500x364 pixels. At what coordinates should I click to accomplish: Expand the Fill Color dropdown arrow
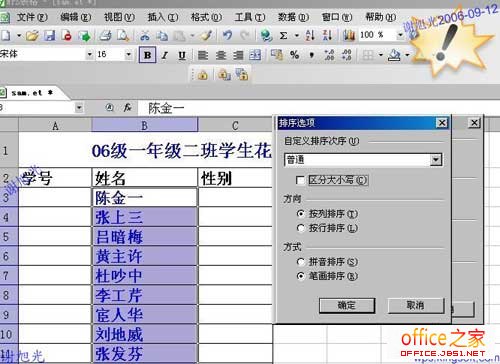click(407, 55)
